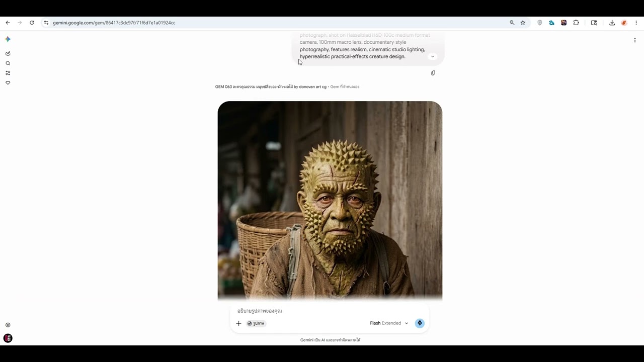Click the grey shield extension icon
The image size is (644, 362).
coord(540,23)
